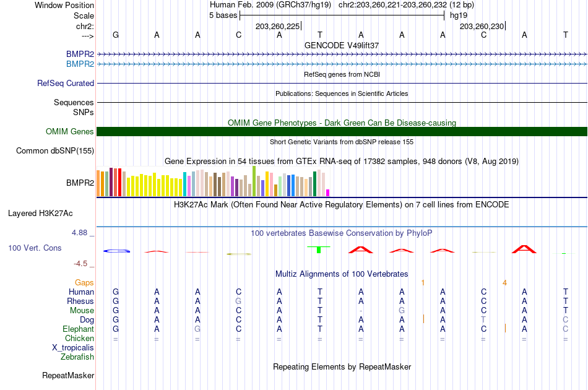Image resolution: width=588 pixels, height=390 pixels.
Task: Click the OMIM Gene Phenotypes track title
Action: tap(342, 123)
